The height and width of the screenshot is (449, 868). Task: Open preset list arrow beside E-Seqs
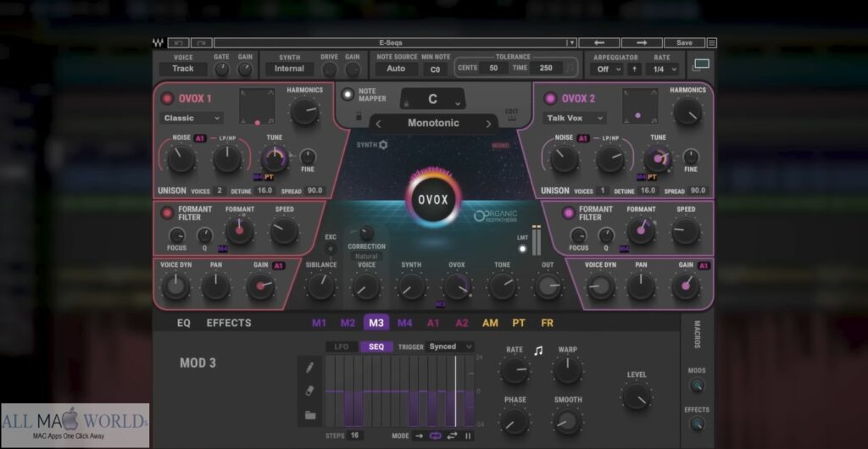(x=571, y=42)
